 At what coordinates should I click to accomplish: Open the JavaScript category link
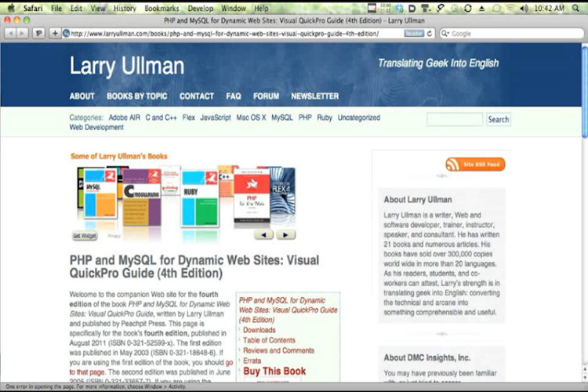216,118
